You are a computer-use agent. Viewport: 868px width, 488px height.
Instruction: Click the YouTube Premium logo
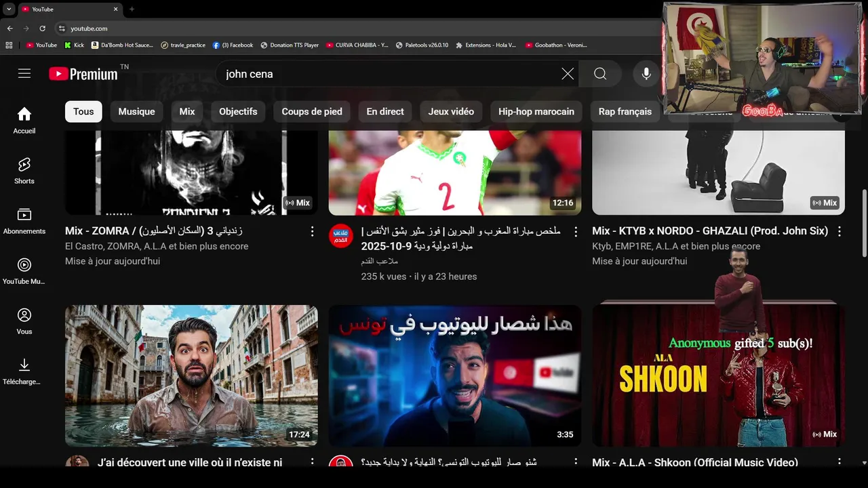(83, 74)
